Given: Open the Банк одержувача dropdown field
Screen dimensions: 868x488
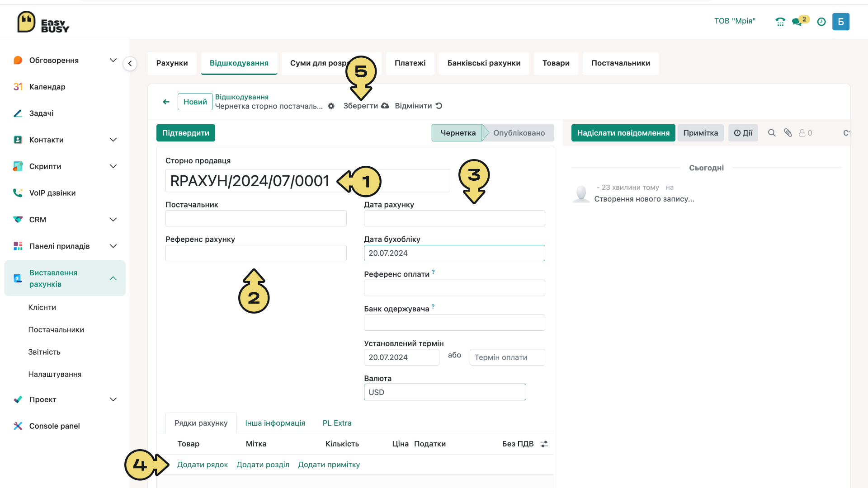Looking at the screenshot, I should [x=454, y=323].
